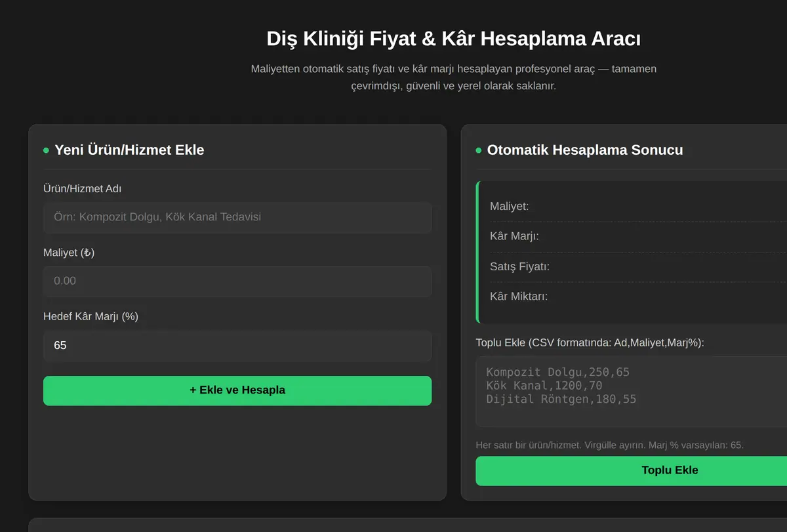Click green dot beside Yeni Ürün/Hizmet Ekle

46,151
